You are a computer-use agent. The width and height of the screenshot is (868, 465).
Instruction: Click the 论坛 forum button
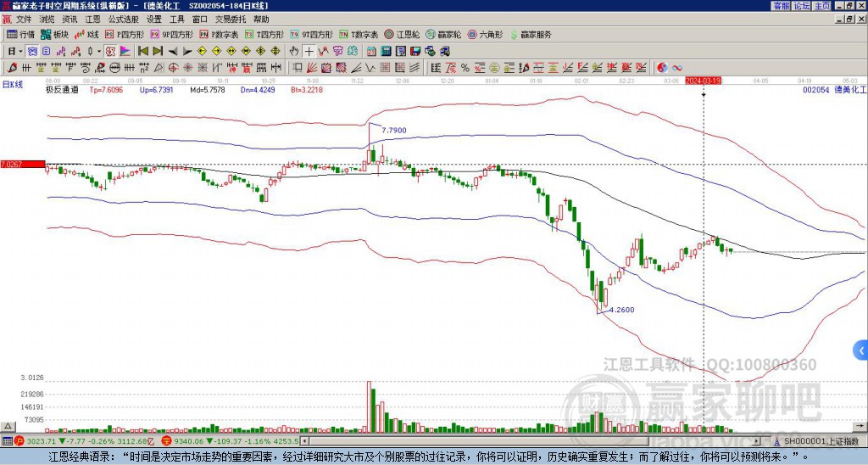802,6
